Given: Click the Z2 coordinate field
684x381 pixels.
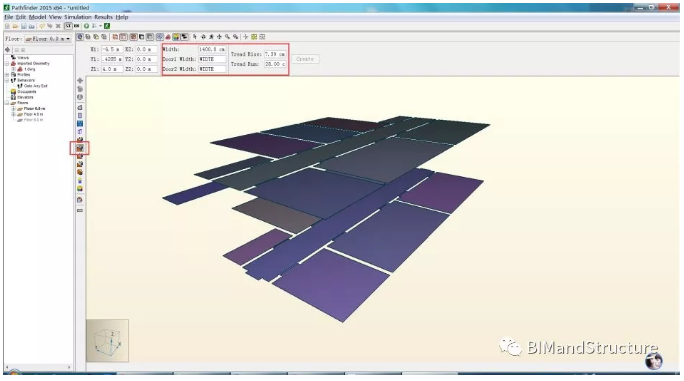Looking at the screenshot, I should coord(147,69).
